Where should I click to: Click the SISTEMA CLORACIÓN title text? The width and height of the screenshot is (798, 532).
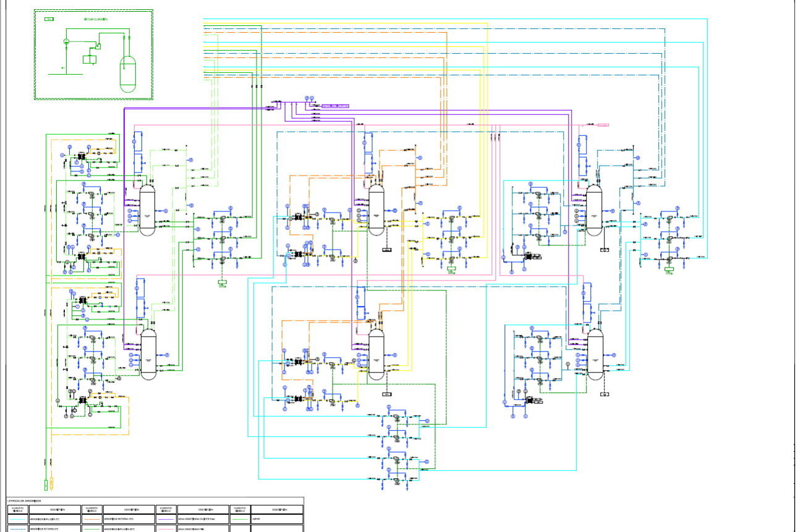(x=96, y=19)
